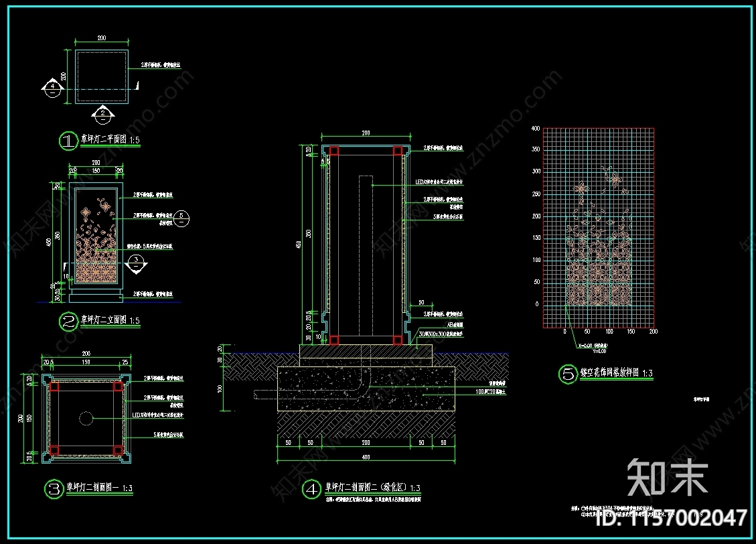Click the title '草坪灯二平面图 1:5'

point(110,140)
